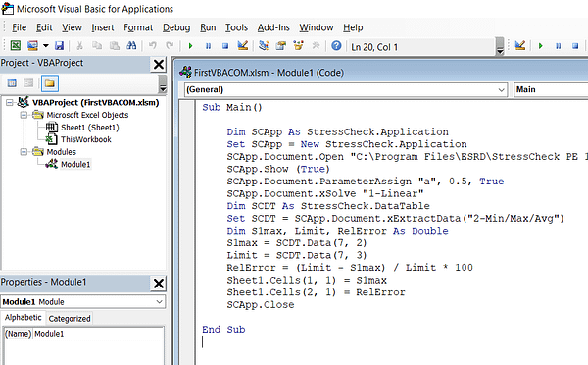Open the Tools menu
The height and width of the screenshot is (365, 588).
[x=236, y=27]
